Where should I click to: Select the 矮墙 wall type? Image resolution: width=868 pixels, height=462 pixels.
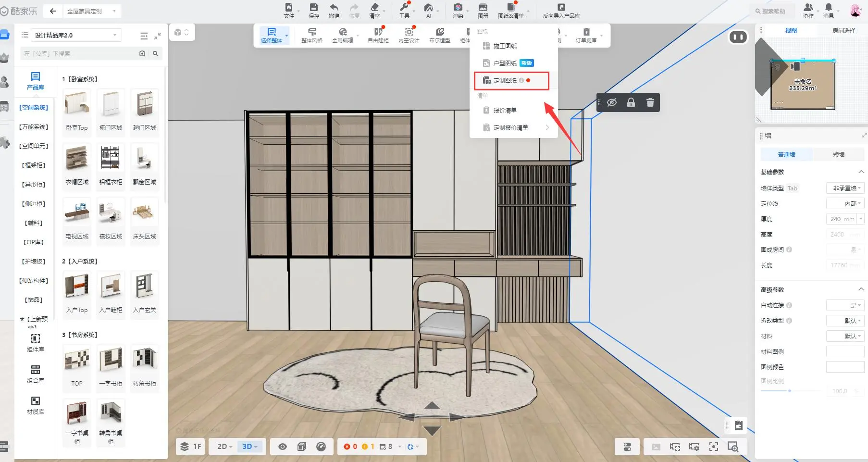(x=838, y=154)
